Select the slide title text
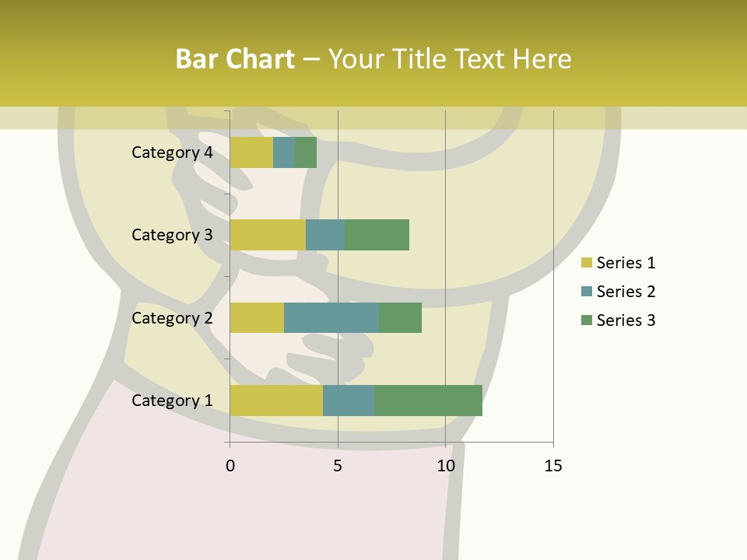This screenshot has height=560, width=747. 373,59
